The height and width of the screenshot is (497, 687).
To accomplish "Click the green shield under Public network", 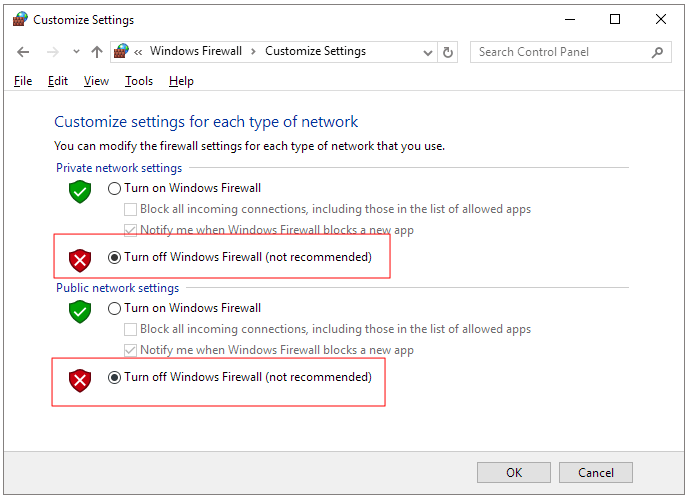I will pos(80,311).
